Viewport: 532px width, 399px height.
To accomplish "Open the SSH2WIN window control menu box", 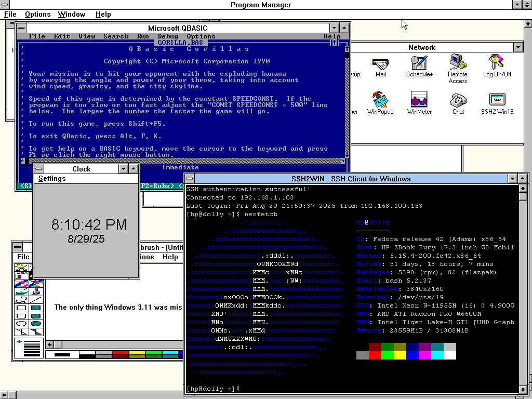I will [190, 179].
